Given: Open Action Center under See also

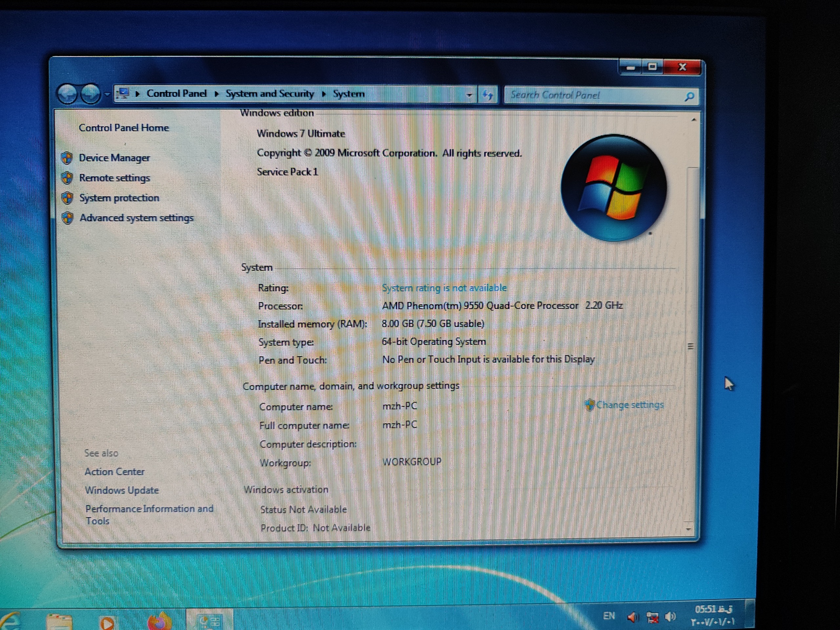Looking at the screenshot, I should pyautogui.click(x=114, y=472).
